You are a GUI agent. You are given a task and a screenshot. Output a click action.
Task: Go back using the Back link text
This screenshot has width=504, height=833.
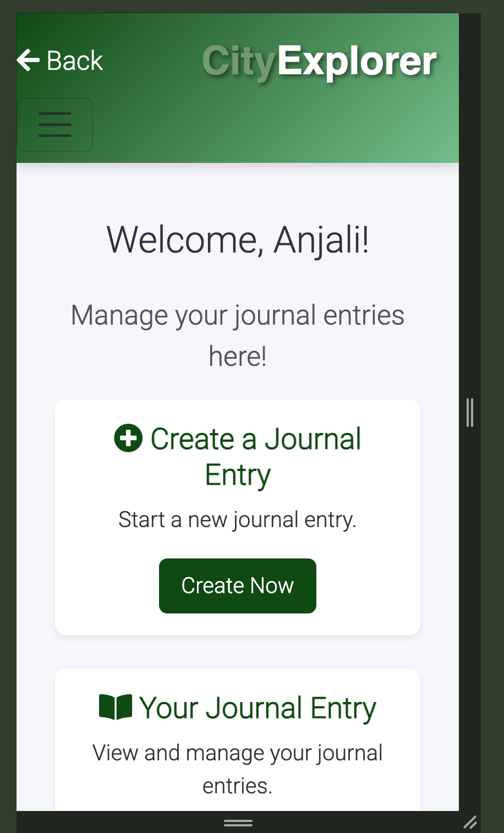coord(75,61)
